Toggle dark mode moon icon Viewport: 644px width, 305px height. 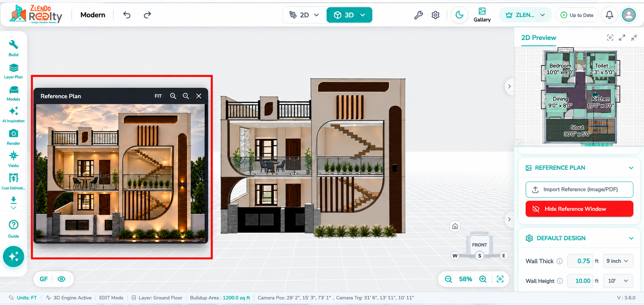pyautogui.click(x=459, y=15)
